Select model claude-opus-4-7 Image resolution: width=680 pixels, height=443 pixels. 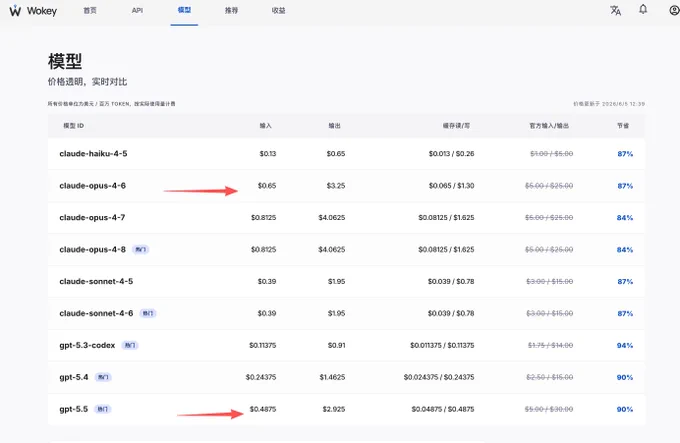pyautogui.click(x=92, y=218)
